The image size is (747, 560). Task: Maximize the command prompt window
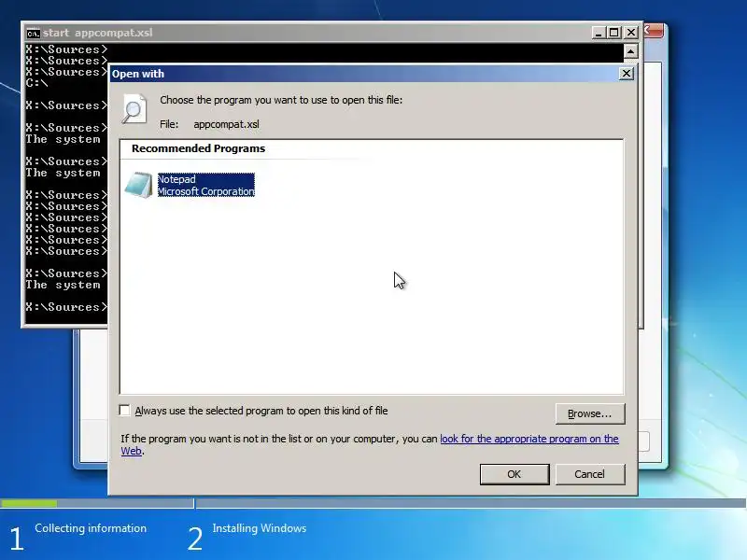pyautogui.click(x=614, y=33)
